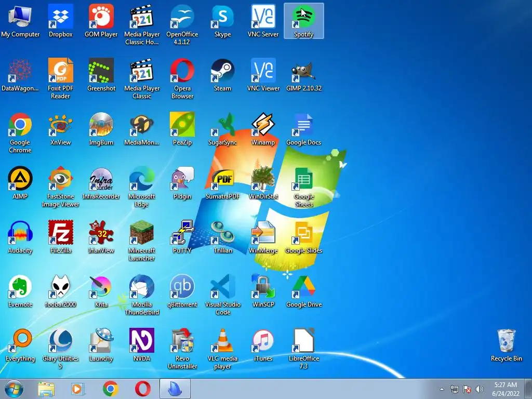
Task: Select the Revo Uninstaller shortcut
Action: pyautogui.click(x=182, y=349)
